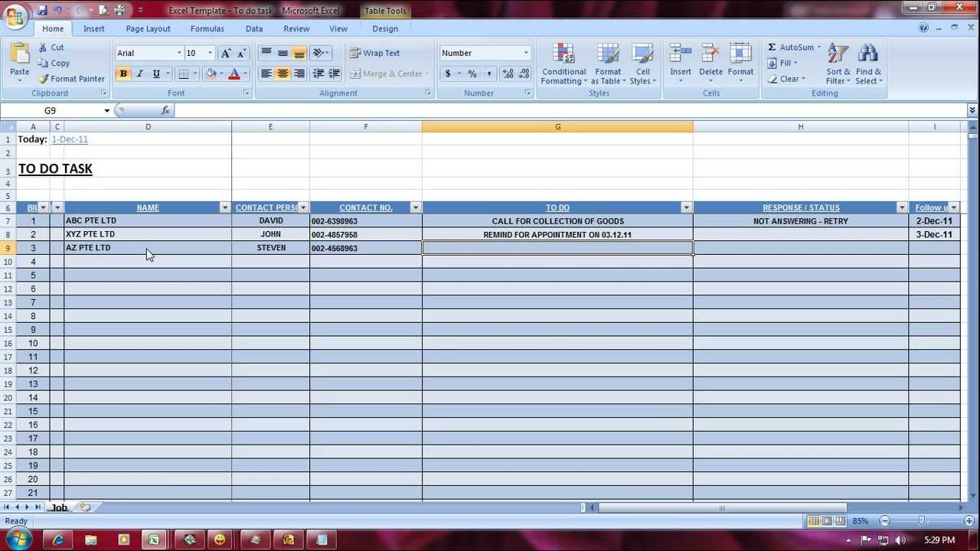Toggle italic formatting
This screenshot has width=980, height=551.
coord(139,73)
